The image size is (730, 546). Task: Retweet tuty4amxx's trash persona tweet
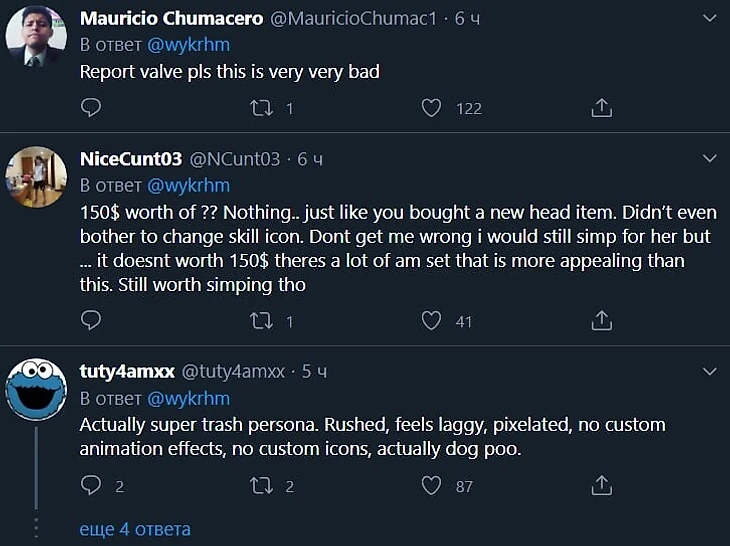[262, 486]
